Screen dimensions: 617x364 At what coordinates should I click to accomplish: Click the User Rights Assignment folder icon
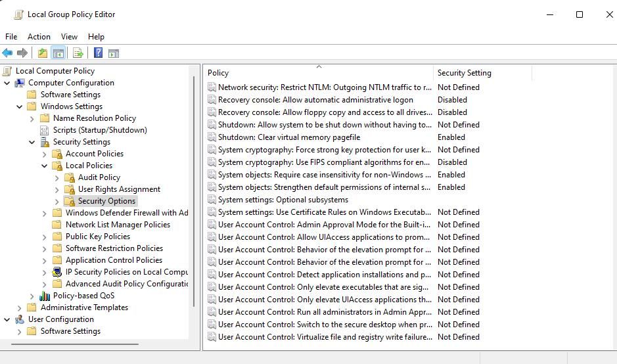click(x=70, y=189)
